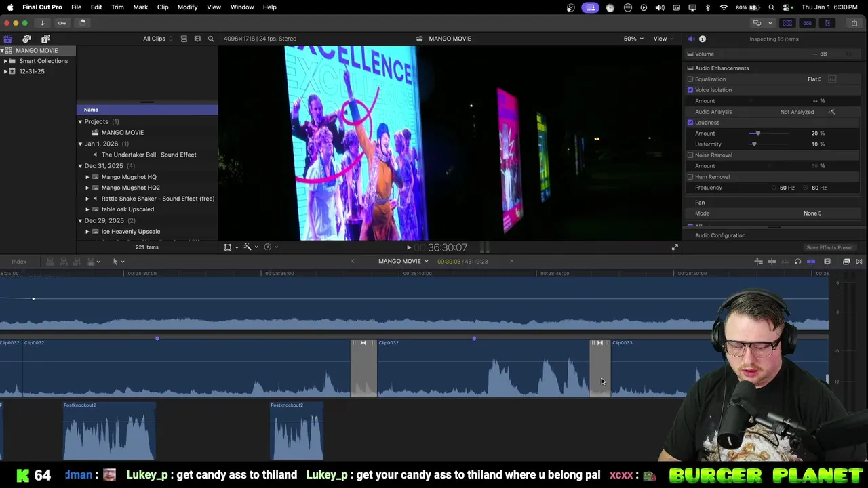The height and width of the screenshot is (488, 868).
Task: Show background tasks progress icon
Action: coord(82,22)
